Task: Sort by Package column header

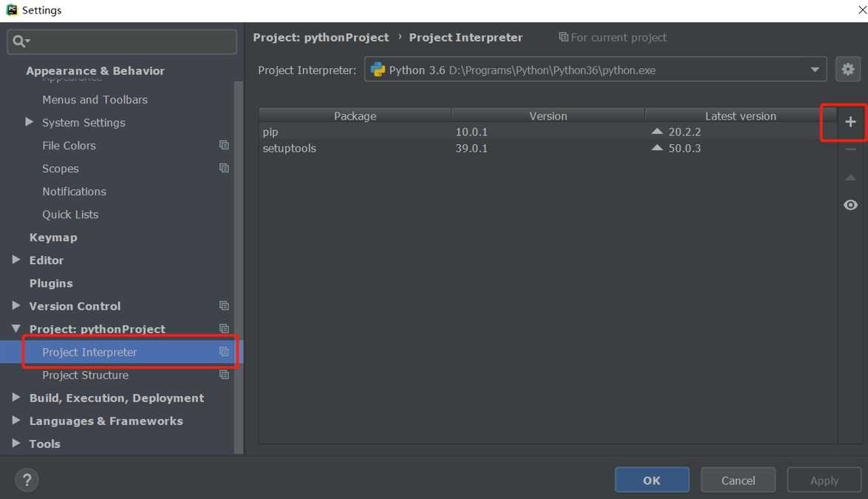Action: click(355, 116)
